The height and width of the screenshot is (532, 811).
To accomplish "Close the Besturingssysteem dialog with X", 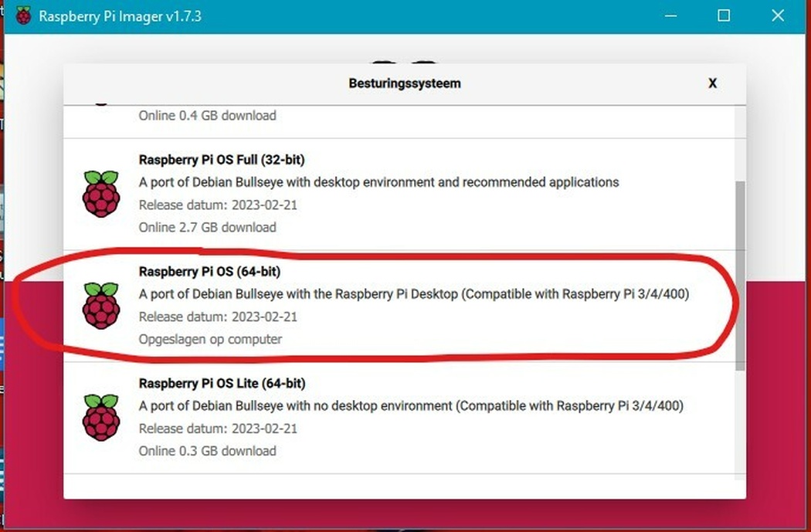I will 712,83.
